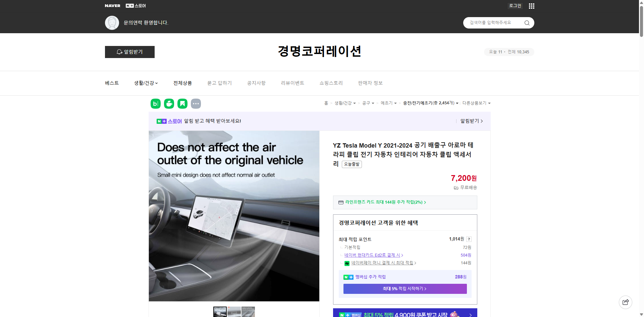This screenshot has height=317, width=644.
Task: Open the Naver apps grid icon
Action: pos(531,6)
